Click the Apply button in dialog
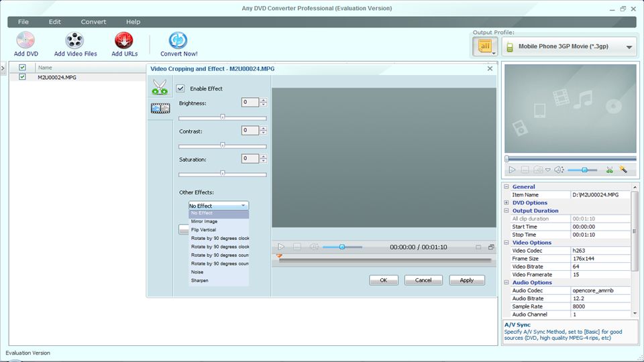Image resolution: width=644 pixels, height=362 pixels. 467,280
